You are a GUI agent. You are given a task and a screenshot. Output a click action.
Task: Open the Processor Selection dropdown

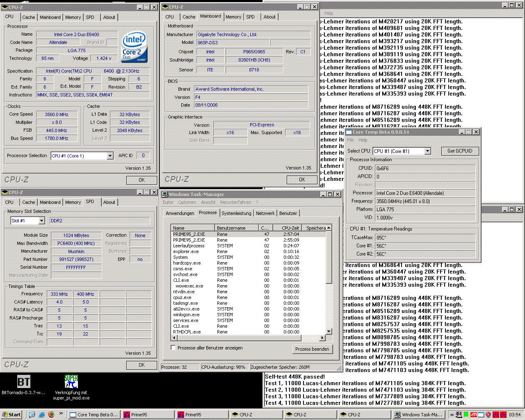click(x=110, y=156)
